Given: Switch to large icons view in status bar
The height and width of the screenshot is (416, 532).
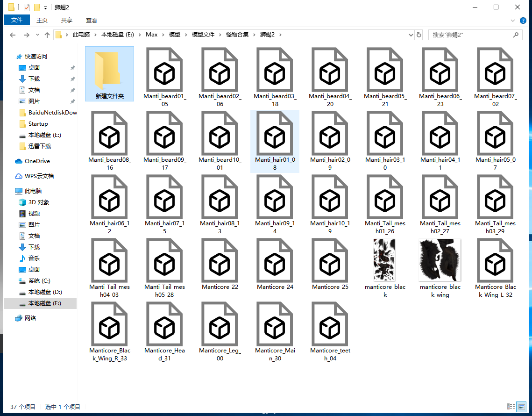Looking at the screenshot, I should [x=522, y=407].
